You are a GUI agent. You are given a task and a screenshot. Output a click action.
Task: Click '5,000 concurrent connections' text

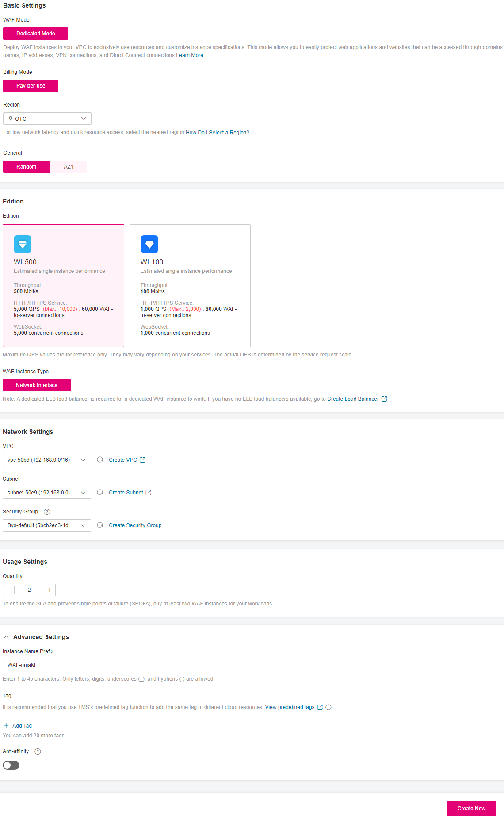point(49,333)
